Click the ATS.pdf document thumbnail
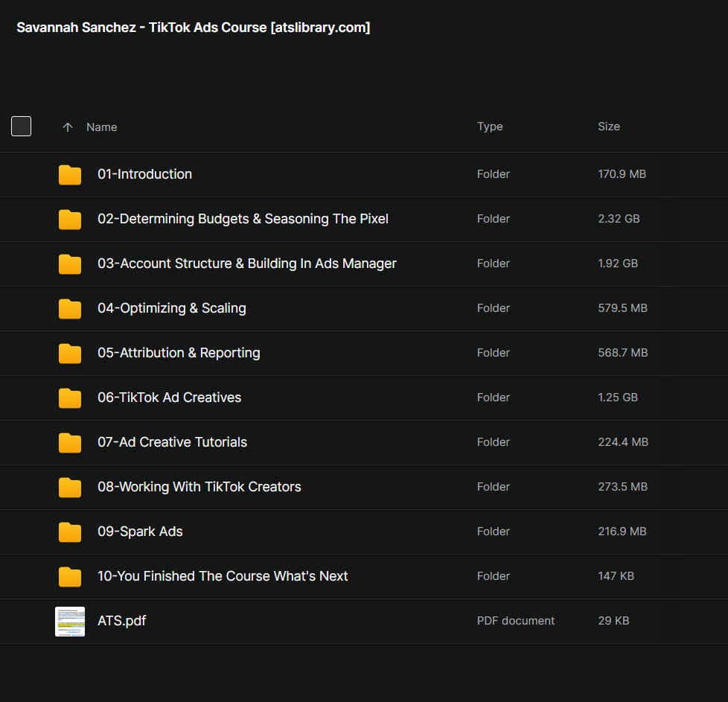The image size is (728, 702). click(70, 621)
